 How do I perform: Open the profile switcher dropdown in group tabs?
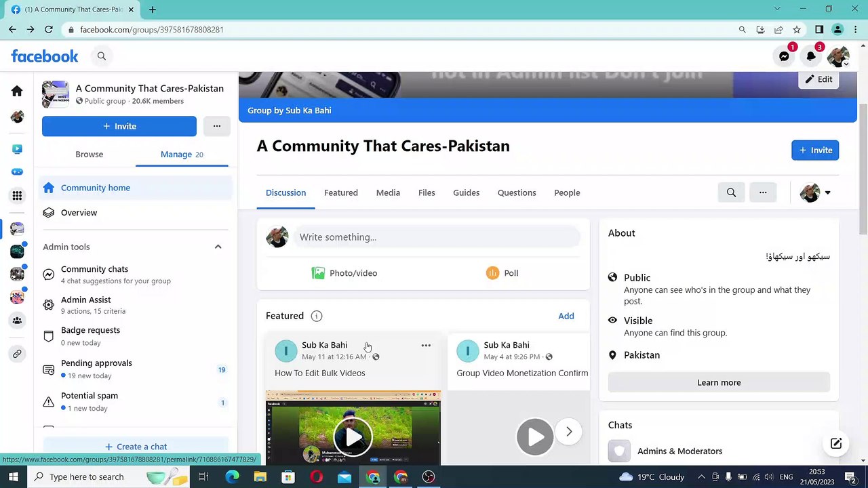[x=815, y=192]
